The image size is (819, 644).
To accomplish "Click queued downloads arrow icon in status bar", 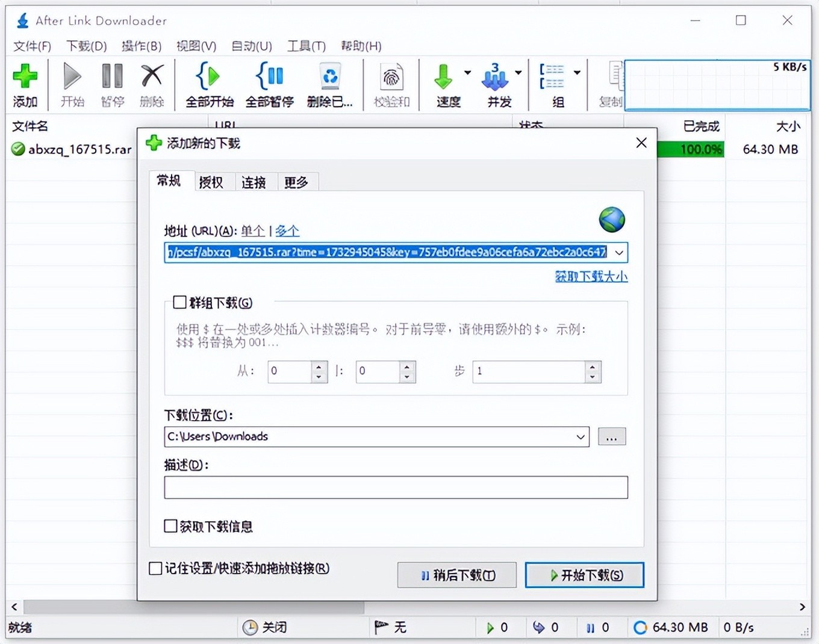I will click(538, 628).
